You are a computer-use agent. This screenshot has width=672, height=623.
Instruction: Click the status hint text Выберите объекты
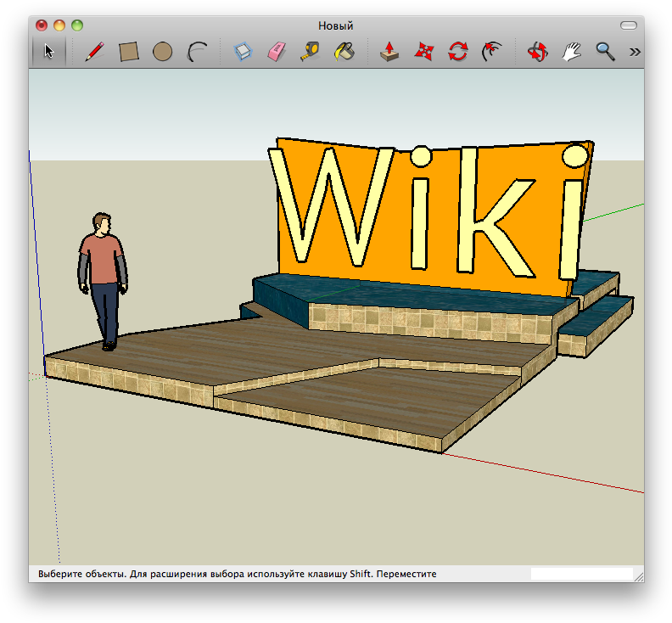(x=82, y=574)
